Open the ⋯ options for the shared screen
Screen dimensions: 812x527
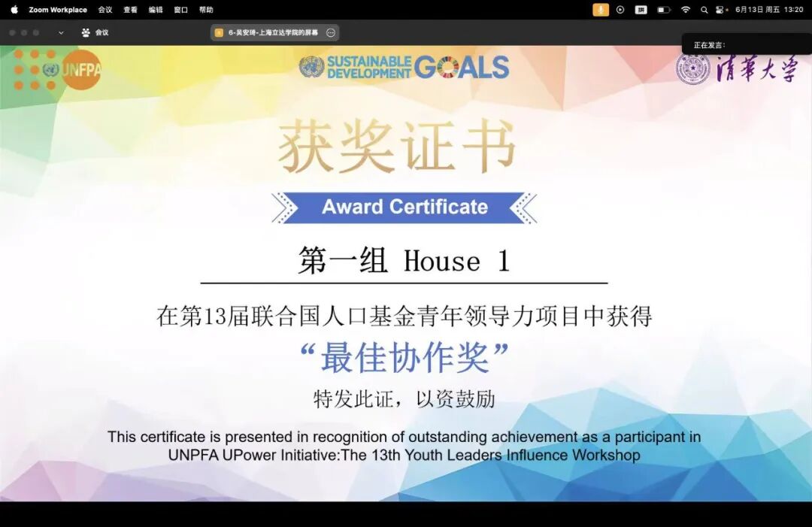(329, 32)
